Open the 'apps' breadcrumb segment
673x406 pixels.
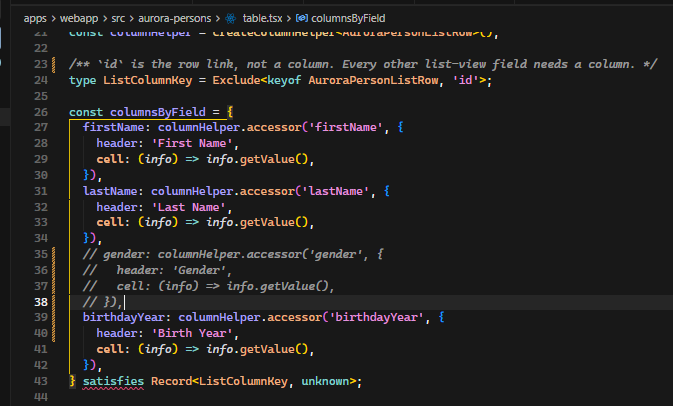pyautogui.click(x=35, y=18)
